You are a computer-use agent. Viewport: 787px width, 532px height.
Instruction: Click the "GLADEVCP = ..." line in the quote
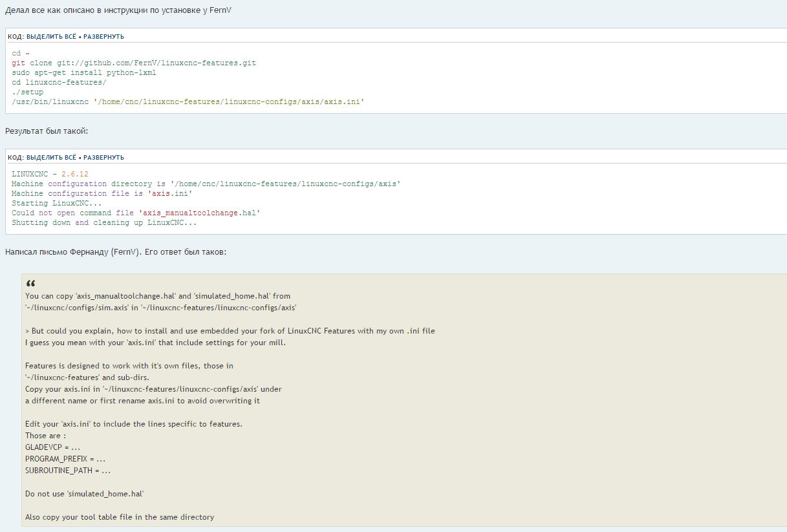pos(53,447)
